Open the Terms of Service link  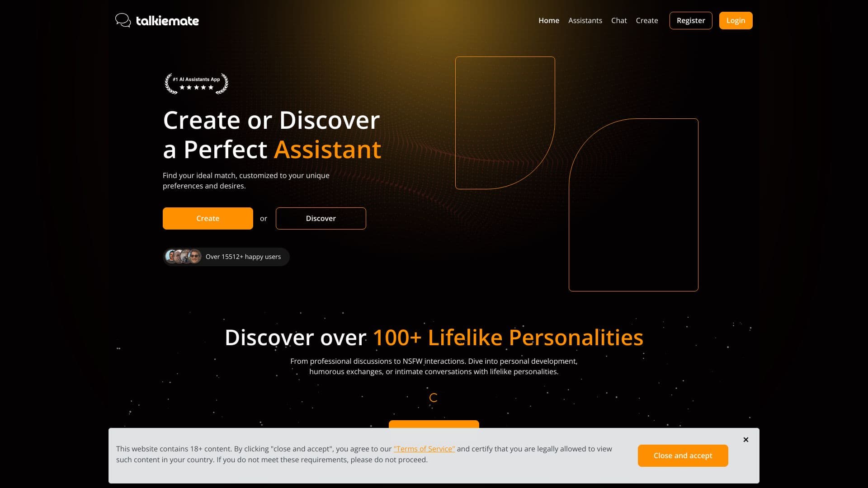click(424, 449)
